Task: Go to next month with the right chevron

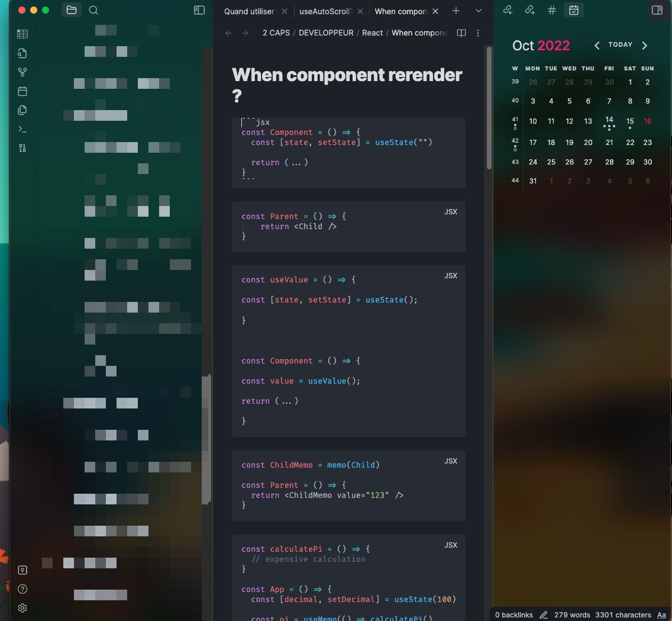Action: tap(645, 44)
